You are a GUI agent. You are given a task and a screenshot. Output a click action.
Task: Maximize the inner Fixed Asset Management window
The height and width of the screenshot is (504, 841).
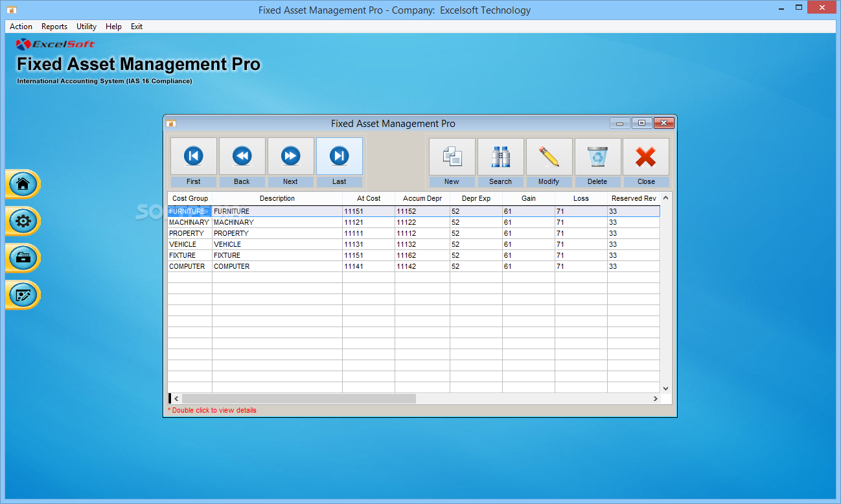[x=641, y=123]
